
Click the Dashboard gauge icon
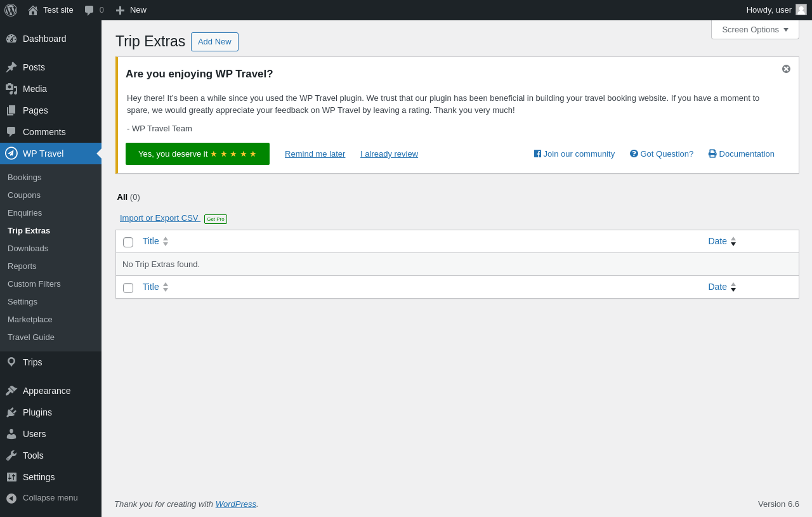pyautogui.click(x=11, y=39)
